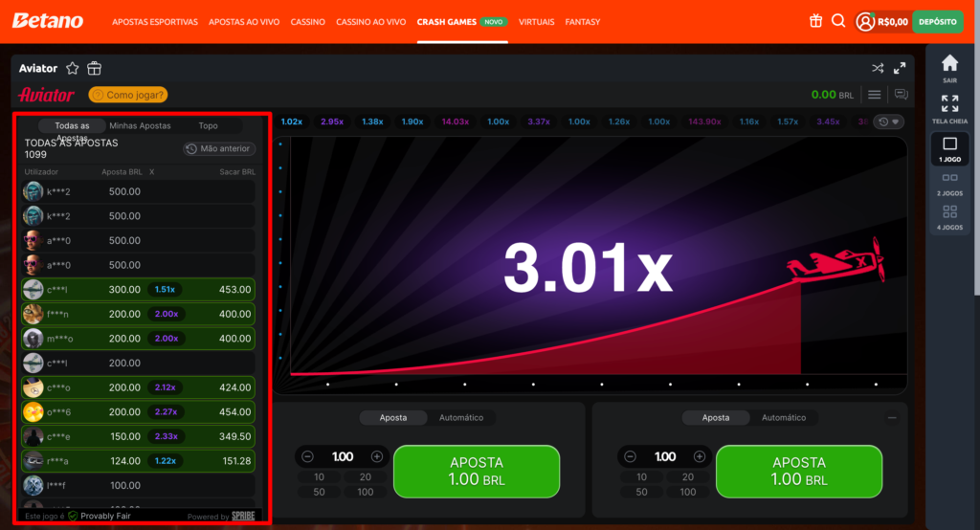Image resolution: width=980 pixels, height=530 pixels.
Task: Go to Apostas ao Vivo
Action: point(244,22)
